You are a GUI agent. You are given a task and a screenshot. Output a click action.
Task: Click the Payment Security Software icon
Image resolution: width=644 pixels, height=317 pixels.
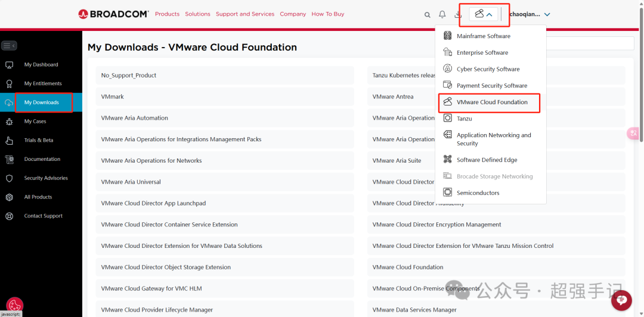[x=448, y=85]
